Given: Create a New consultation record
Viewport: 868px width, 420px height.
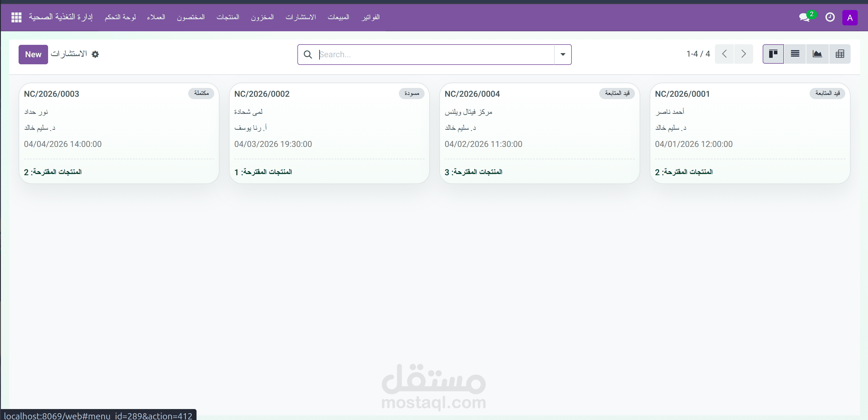Looking at the screenshot, I should pyautogui.click(x=33, y=55).
